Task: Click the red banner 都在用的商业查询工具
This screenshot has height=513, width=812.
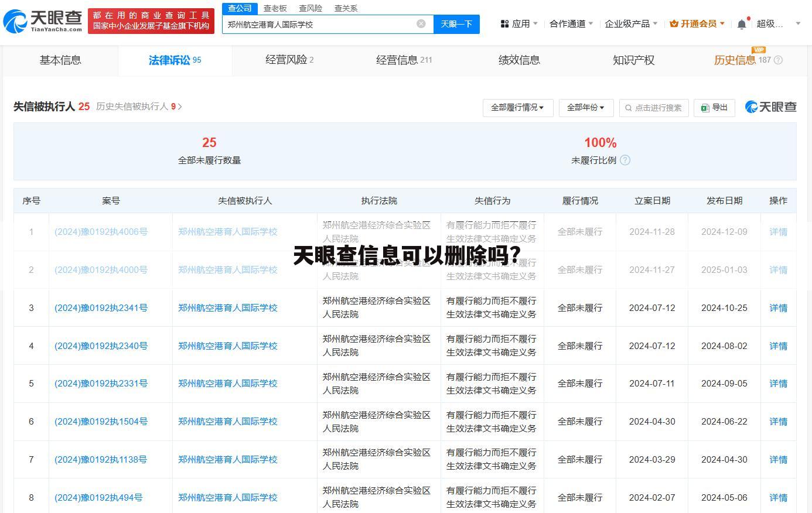Action: coord(151,21)
